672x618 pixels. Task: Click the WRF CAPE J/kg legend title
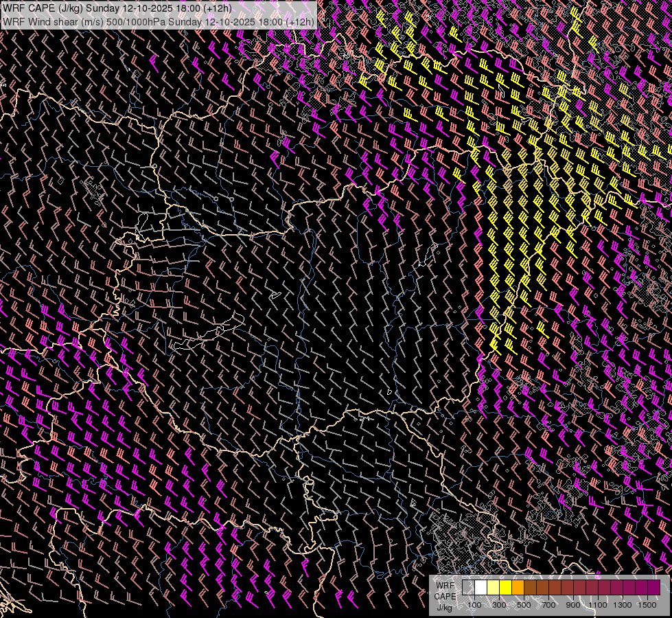tap(445, 596)
